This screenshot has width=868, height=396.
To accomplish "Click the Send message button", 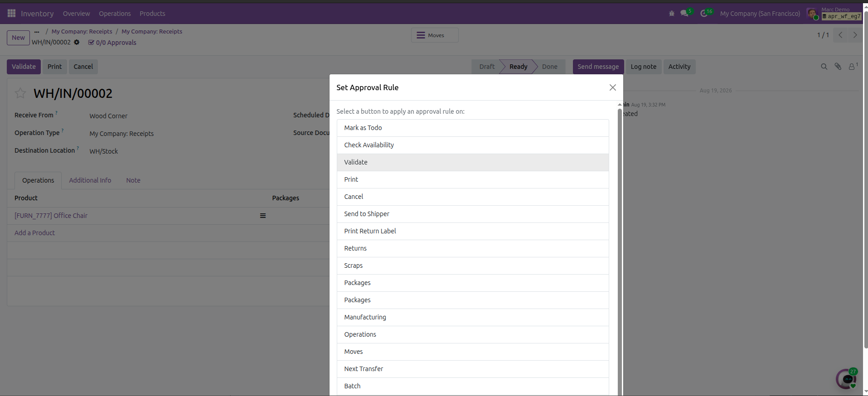I will [598, 67].
